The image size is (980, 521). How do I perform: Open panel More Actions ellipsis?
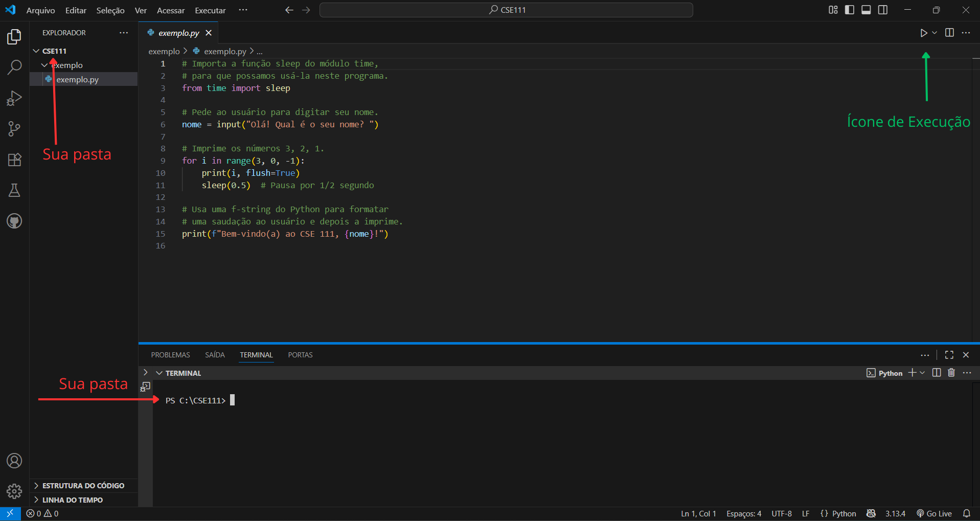[925, 355]
